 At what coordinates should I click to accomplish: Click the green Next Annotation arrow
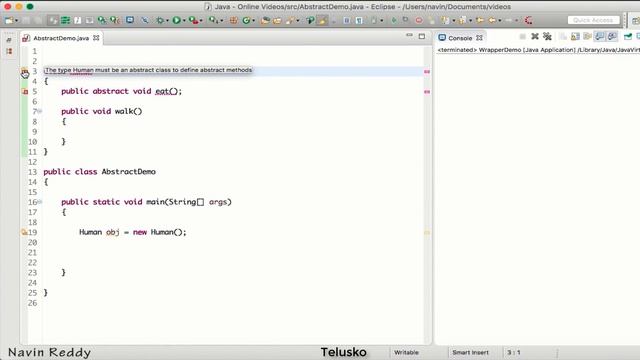point(393,20)
